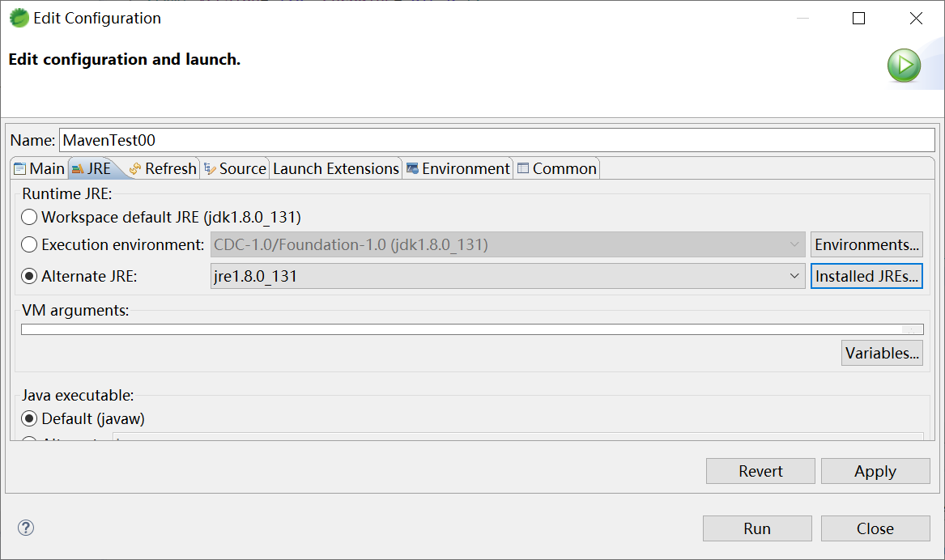The width and height of the screenshot is (945, 560).
Task: Click inside the VM arguments text box
Action: tap(462, 329)
